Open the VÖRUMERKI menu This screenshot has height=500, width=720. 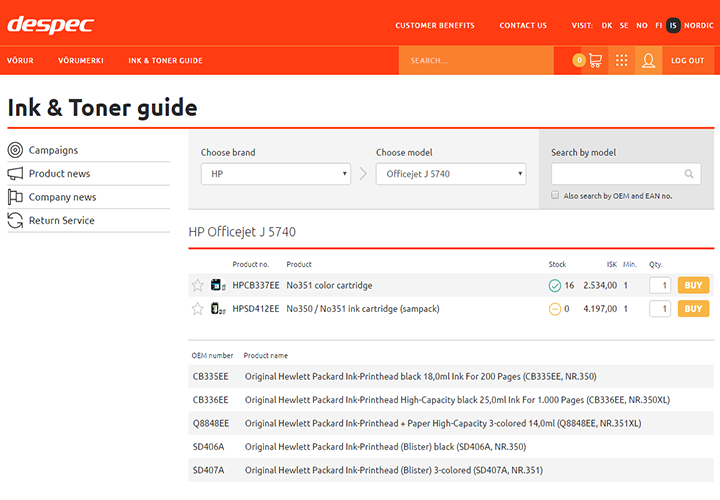[x=81, y=61]
